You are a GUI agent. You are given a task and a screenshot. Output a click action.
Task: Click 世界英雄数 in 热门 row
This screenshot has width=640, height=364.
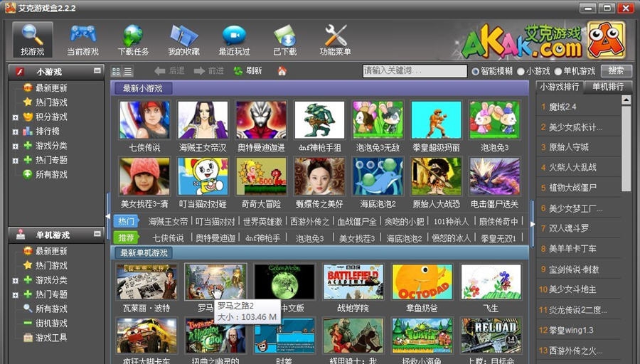(262, 222)
